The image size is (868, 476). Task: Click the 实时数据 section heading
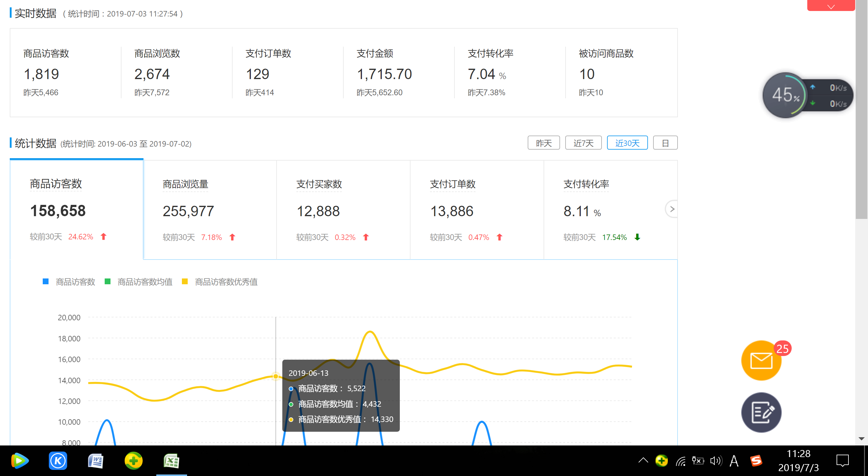(35, 13)
